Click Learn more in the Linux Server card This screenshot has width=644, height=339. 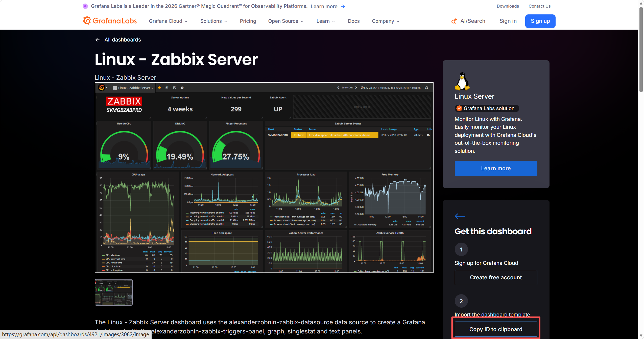(x=496, y=168)
